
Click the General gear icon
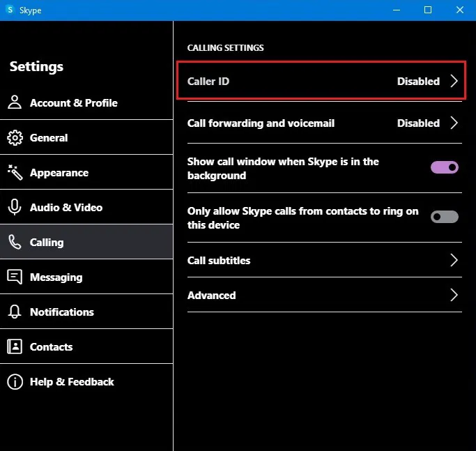coord(15,138)
